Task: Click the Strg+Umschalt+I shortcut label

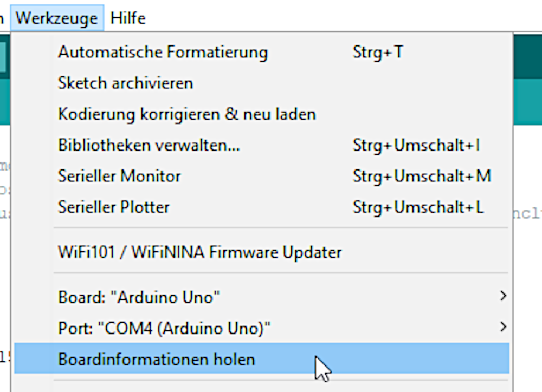Action: point(416,146)
